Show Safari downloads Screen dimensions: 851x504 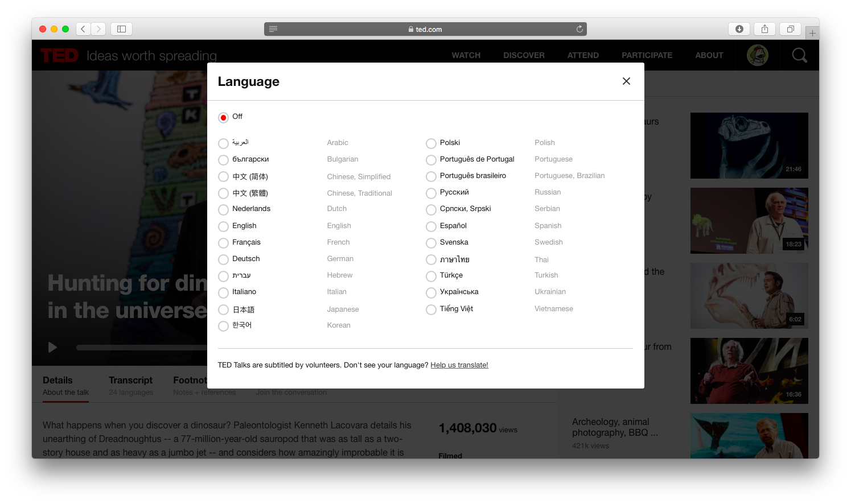pos(739,29)
